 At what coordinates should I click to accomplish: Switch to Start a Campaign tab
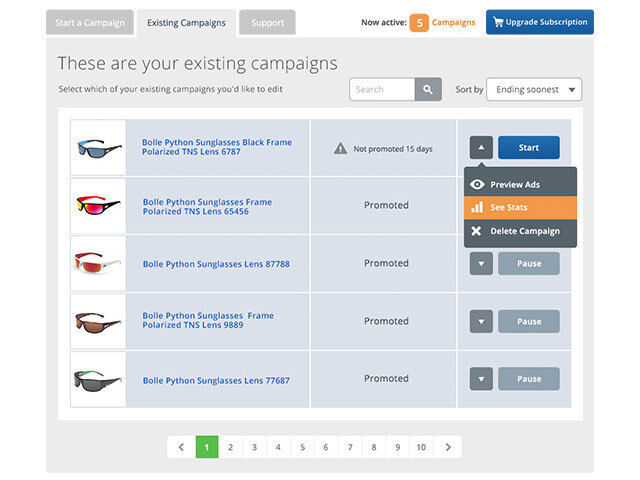coord(90,22)
